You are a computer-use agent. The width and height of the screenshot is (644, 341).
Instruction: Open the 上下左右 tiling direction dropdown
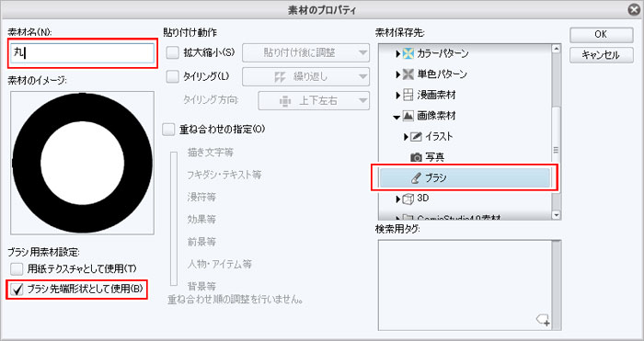coord(314,101)
